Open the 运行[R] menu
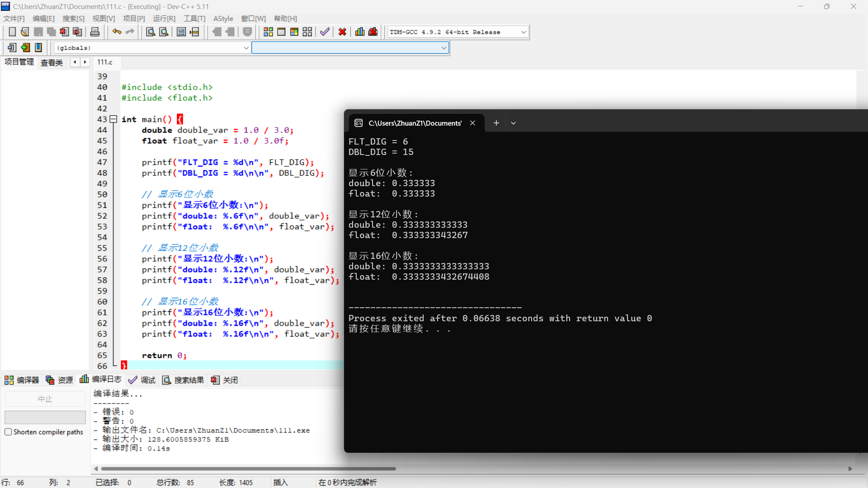Viewport: 868px width, 488px height. point(164,19)
